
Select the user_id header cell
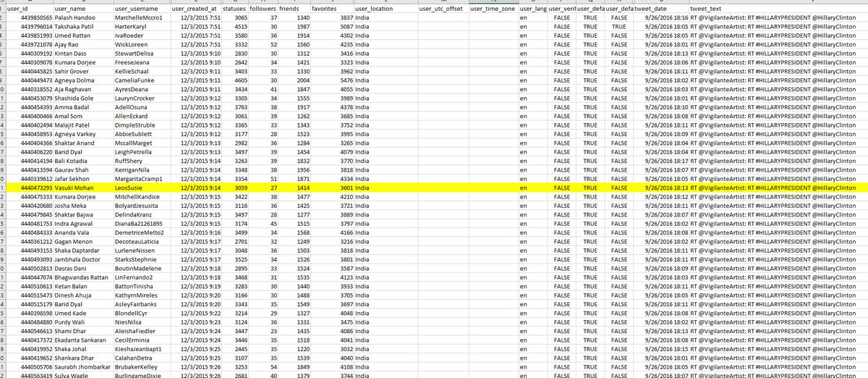coord(29,9)
